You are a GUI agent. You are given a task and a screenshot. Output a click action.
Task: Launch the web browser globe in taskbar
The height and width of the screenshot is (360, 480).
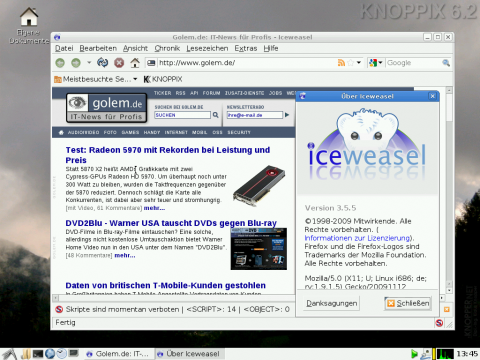(50, 354)
